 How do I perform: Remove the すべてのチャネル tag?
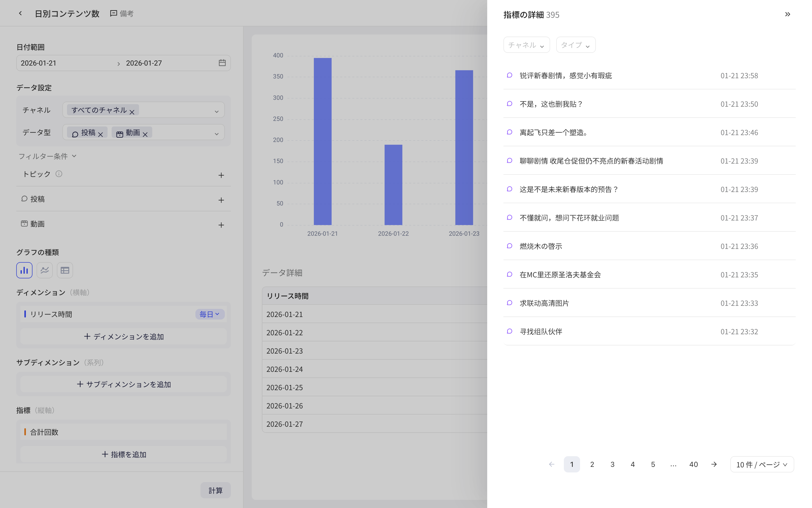pyautogui.click(x=132, y=112)
